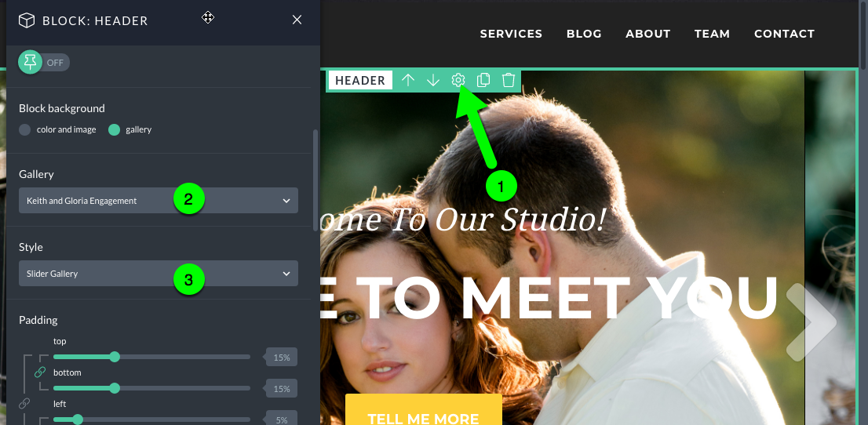
Task: Click the Tell Me More button
Action: coord(424,409)
